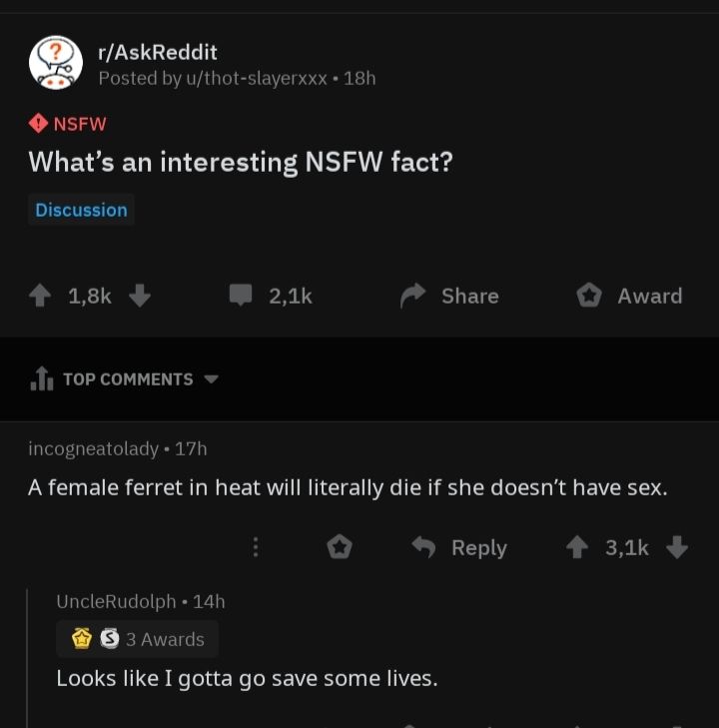The image size is (719, 728).
Task: Upvote the NSFW fact post
Action: [41, 296]
